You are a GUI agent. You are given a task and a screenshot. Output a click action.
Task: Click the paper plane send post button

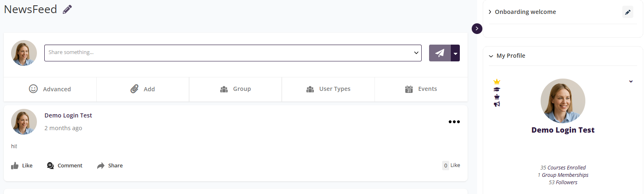coord(440,53)
